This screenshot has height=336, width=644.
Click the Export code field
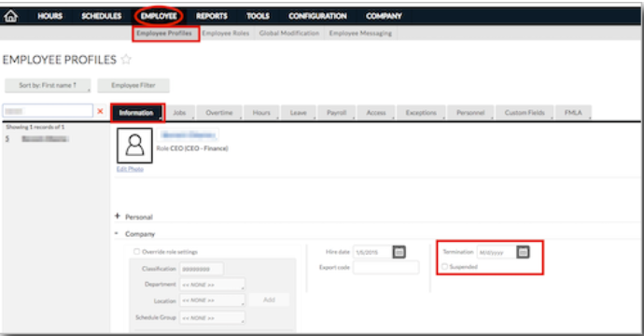[386, 268]
